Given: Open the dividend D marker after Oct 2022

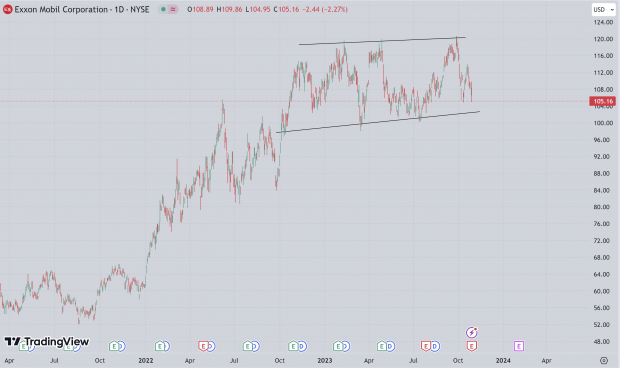Looking at the screenshot, I should 302,347.
